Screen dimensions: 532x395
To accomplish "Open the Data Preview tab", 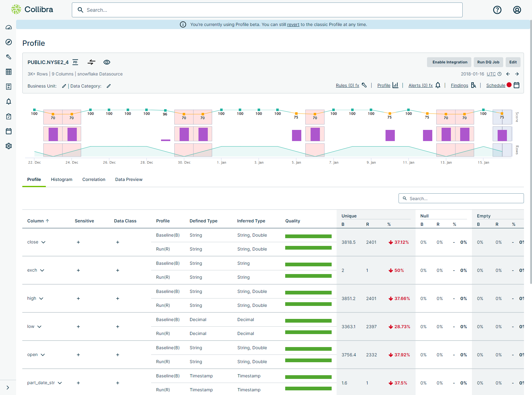I will tap(129, 179).
